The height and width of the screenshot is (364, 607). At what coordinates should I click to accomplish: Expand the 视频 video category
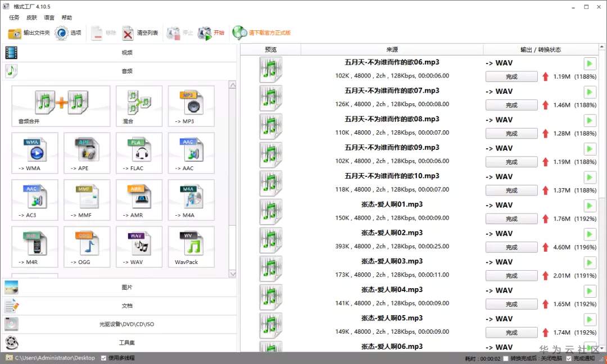[x=120, y=53]
